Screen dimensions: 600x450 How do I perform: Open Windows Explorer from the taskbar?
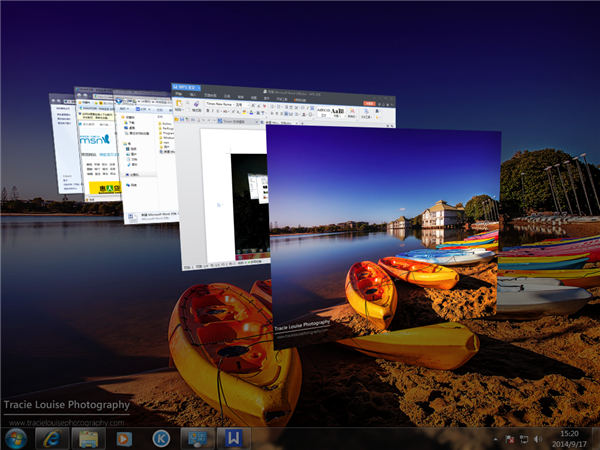88,438
